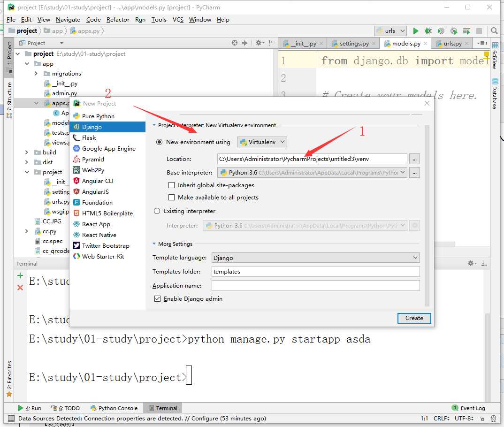504x427 pixels.
Task: Open the File menu
Action: pyautogui.click(x=11, y=20)
